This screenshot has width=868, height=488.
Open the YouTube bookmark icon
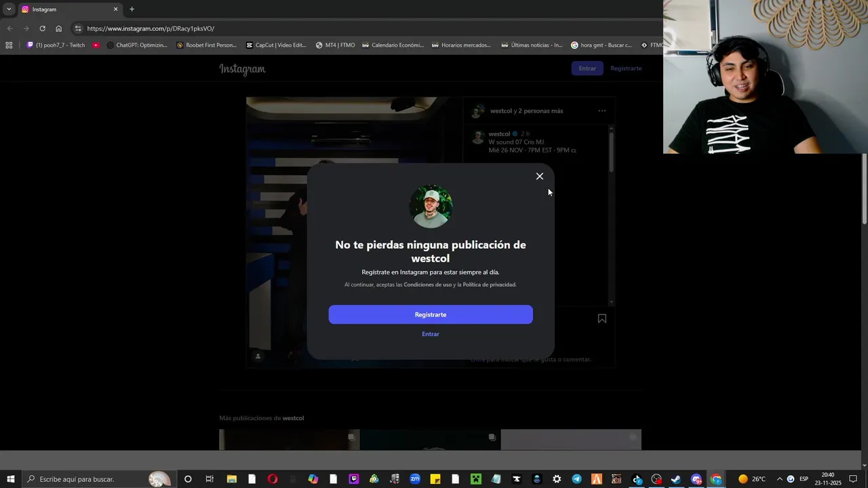tap(96, 45)
